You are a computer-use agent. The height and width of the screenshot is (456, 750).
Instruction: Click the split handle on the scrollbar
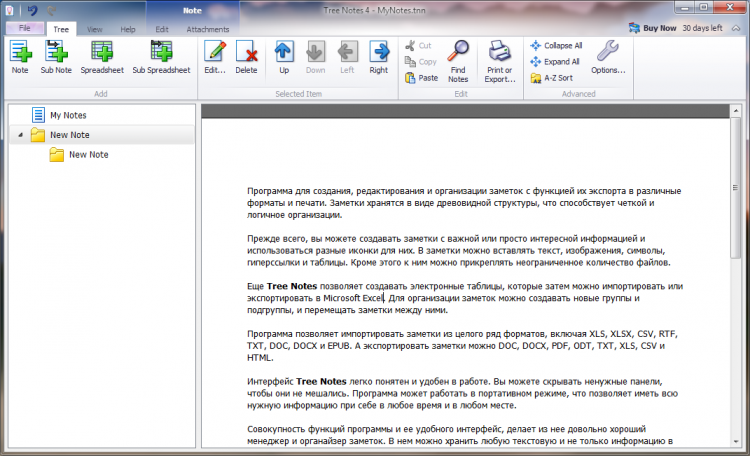click(x=736, y=188)
